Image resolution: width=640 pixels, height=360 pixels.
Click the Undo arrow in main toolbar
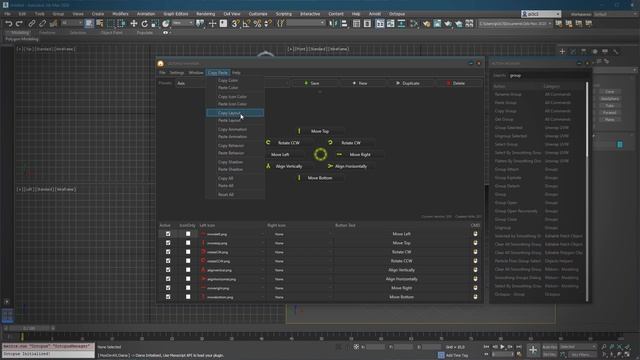[8, 24]
